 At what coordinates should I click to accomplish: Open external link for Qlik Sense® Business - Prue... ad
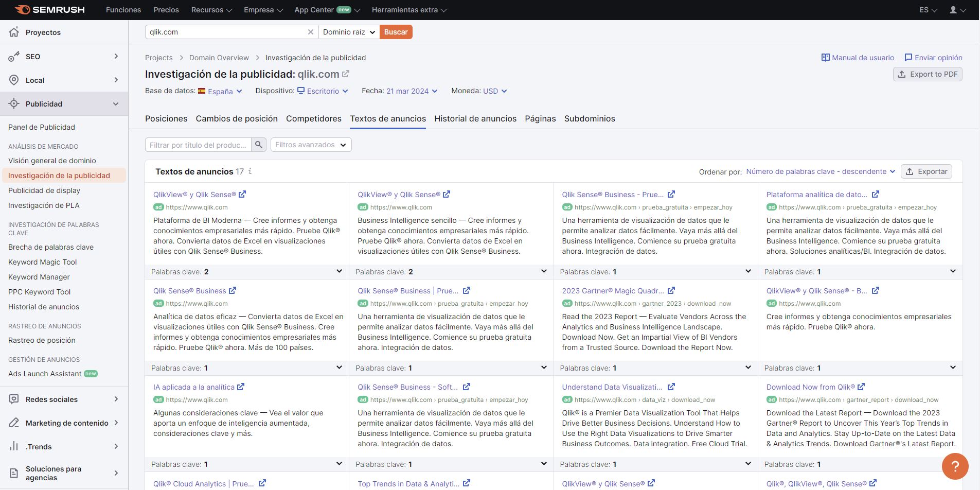pos(671,194)
